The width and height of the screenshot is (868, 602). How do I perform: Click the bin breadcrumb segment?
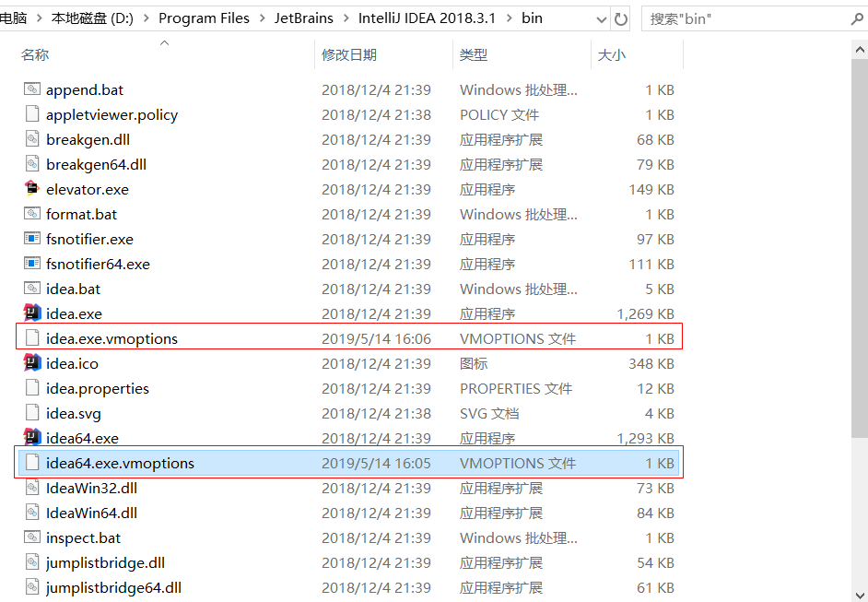pos(532,18)
